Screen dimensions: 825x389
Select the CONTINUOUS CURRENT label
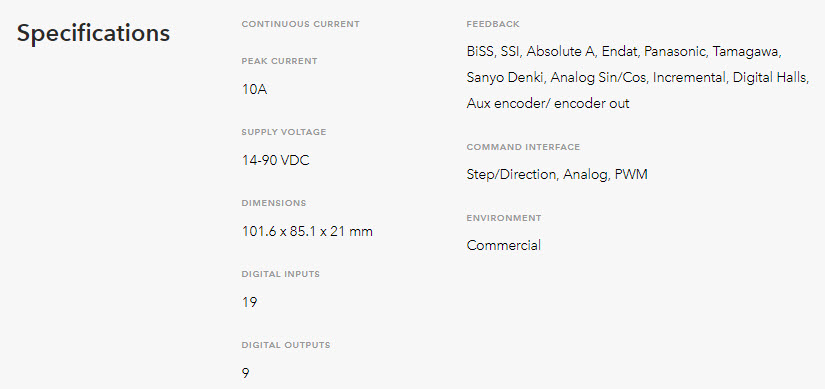click(300, 24)
